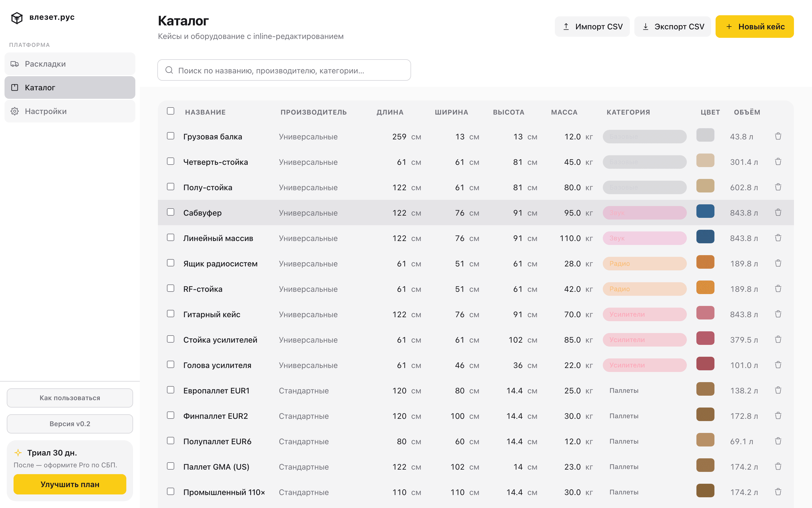812x508 pixels.
Task: Delete the Четверть-стойка row with trash icon
Action: (778, 162)
